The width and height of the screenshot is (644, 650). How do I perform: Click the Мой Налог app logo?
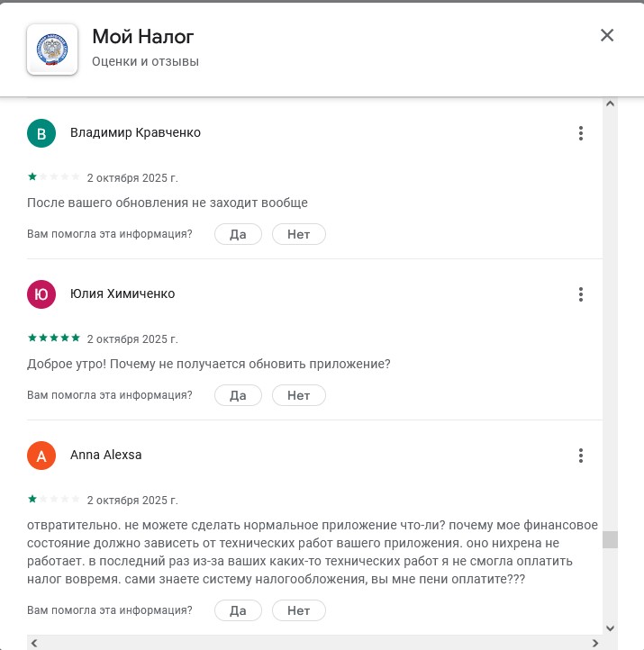51,49
